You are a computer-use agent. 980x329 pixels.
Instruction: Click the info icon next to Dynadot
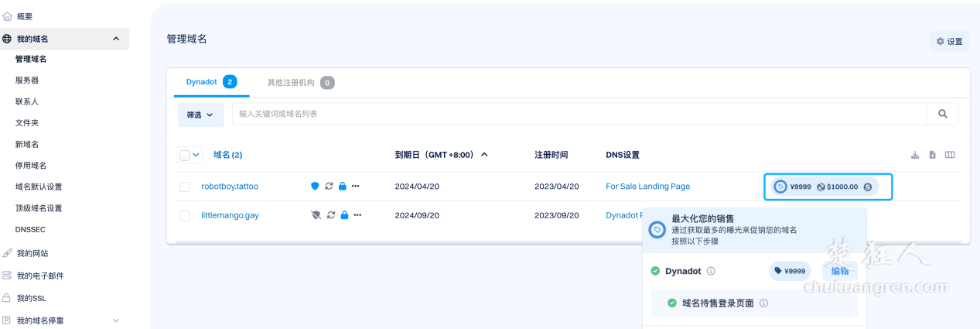(711, 271)
